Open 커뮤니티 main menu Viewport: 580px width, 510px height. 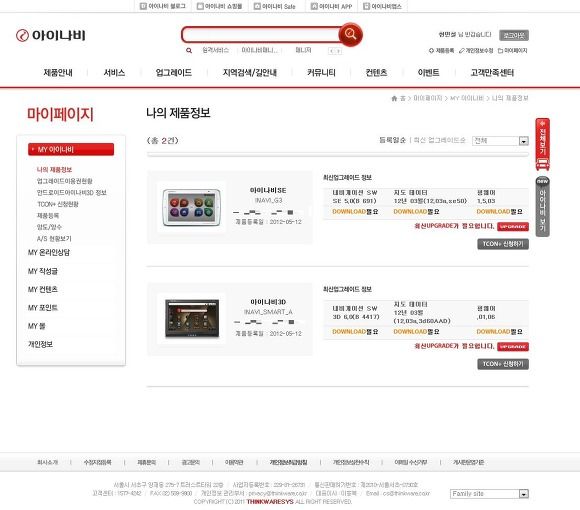tap(321, 73)
